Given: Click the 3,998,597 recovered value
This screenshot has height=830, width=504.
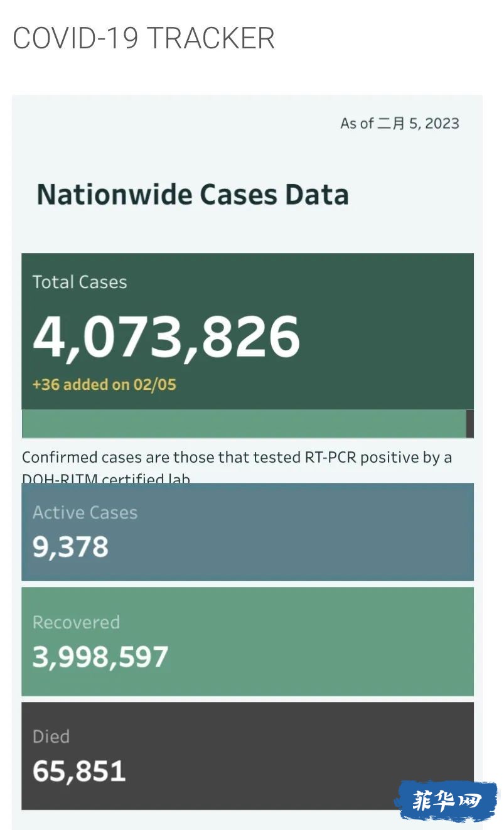Looking at the screenshot, I should click(100, 657).
